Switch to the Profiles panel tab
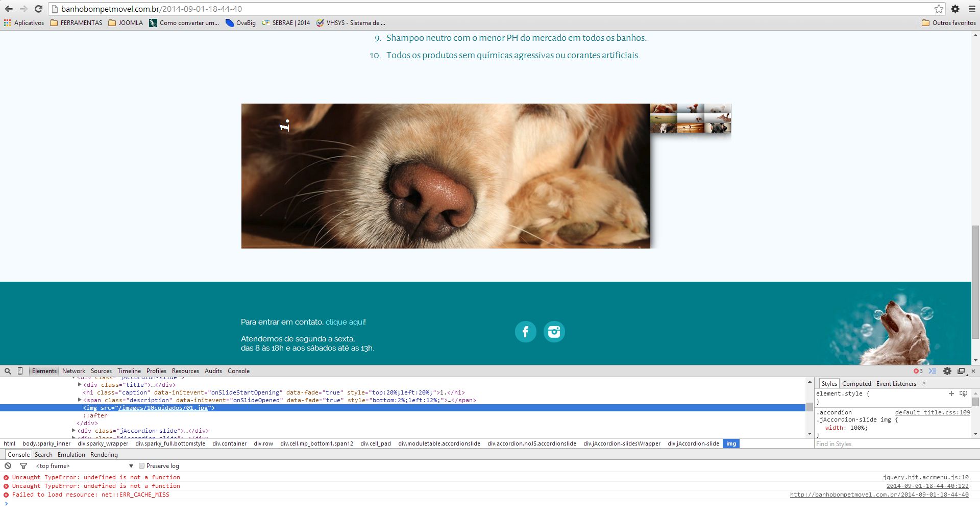Viewport: 980px width, 518px height. coord(156,371)
